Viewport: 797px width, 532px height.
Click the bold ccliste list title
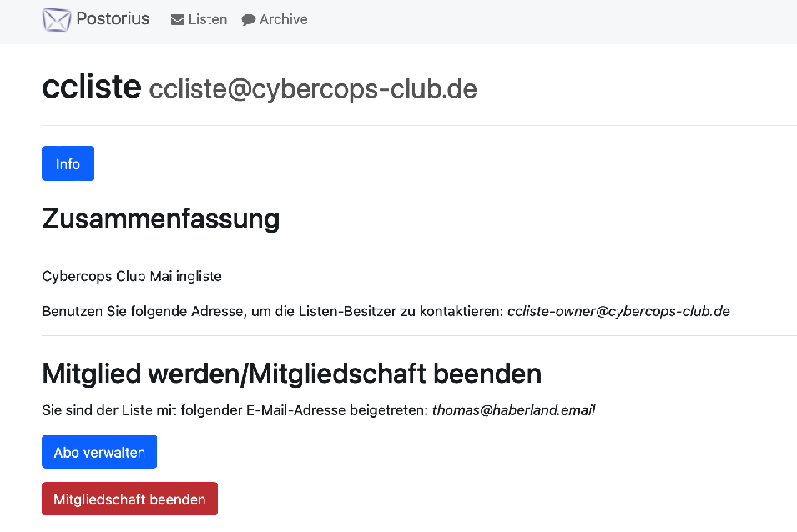pos(92,87)
